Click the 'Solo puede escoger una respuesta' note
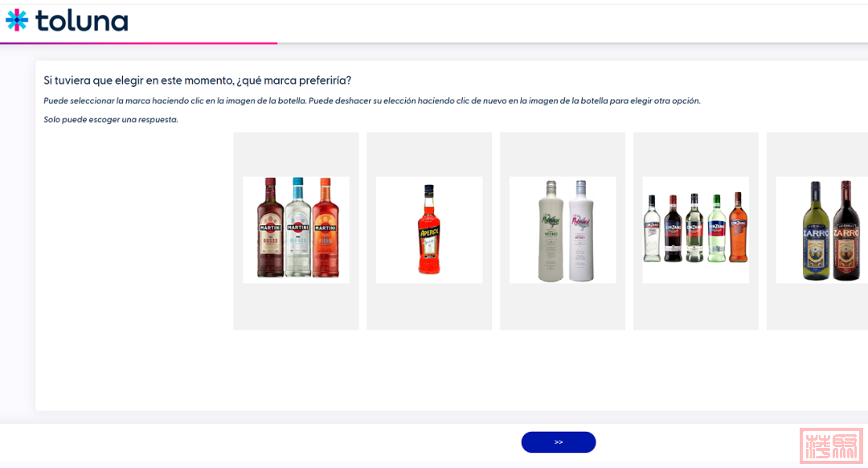This screenshot has height=468, width=868. (111, 120)
